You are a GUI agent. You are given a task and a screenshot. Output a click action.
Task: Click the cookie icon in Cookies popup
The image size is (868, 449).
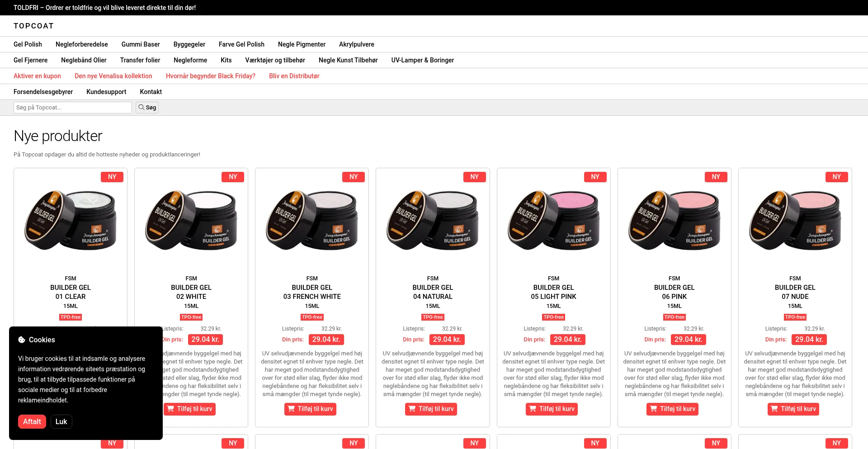[x=22, y=340]
